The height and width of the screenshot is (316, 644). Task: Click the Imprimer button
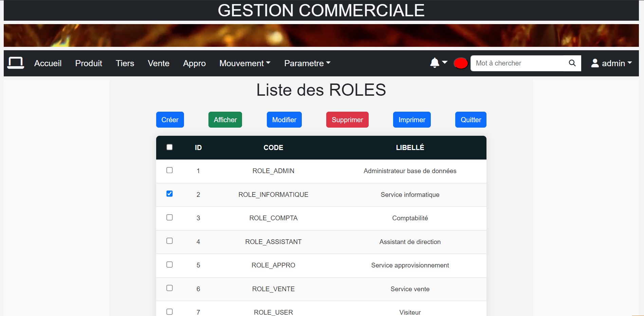pyautogui.click(x=411, y=119)
